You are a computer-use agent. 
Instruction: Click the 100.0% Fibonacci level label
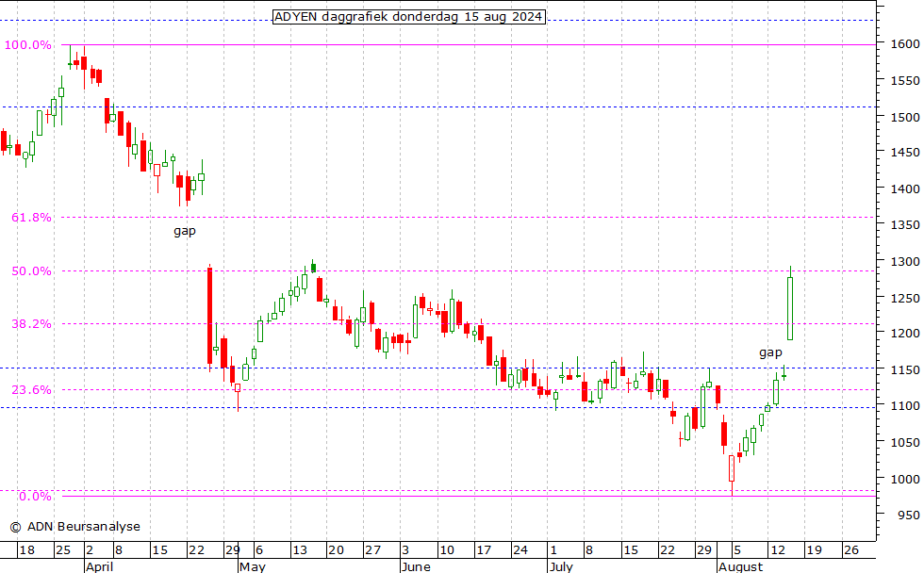pyautogui.click(x=27, y=45)
